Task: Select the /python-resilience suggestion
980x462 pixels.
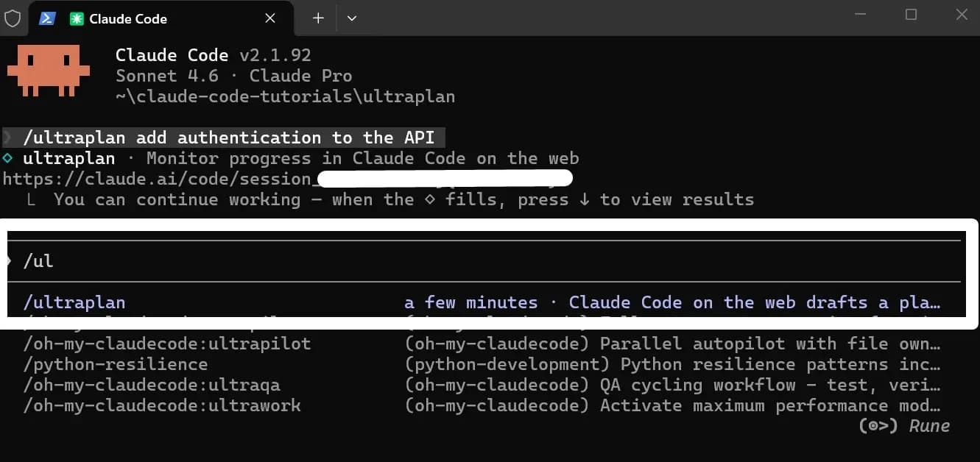Action: pyautogui.click(x=114, y=363)
